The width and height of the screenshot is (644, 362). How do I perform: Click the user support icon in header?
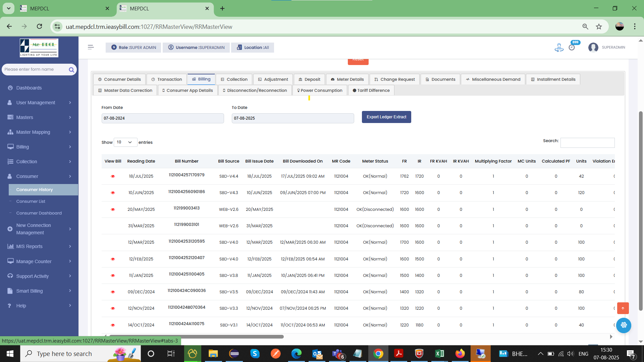tap(559, 47)
